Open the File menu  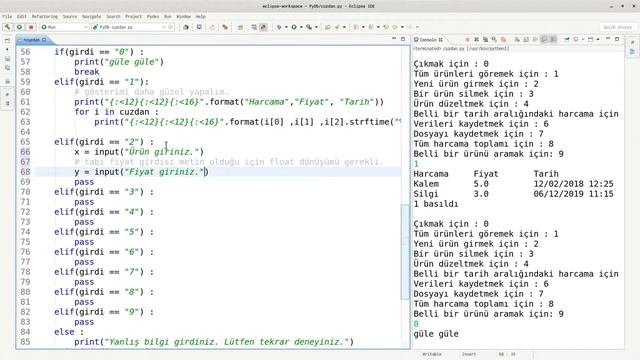[x=7, y=16]
